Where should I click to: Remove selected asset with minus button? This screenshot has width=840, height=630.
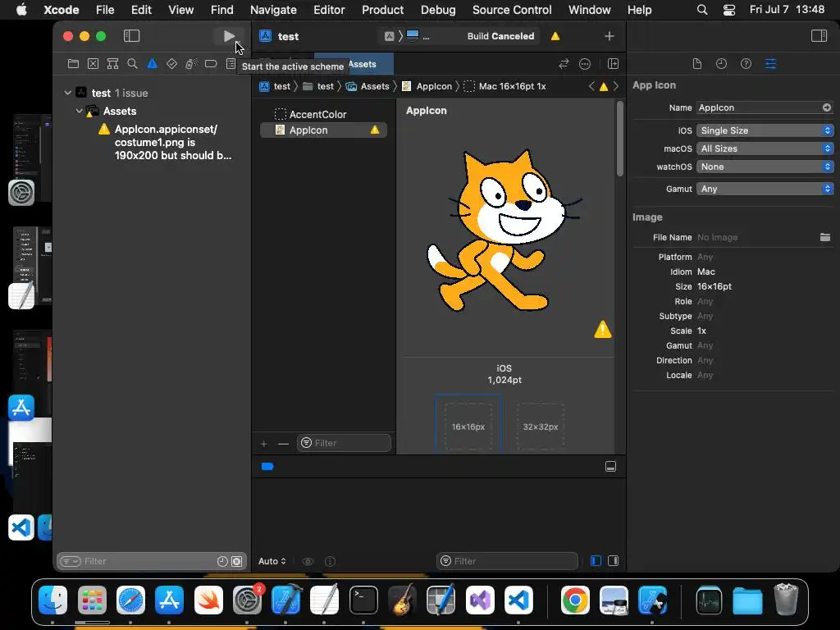(x=283, y=444)
